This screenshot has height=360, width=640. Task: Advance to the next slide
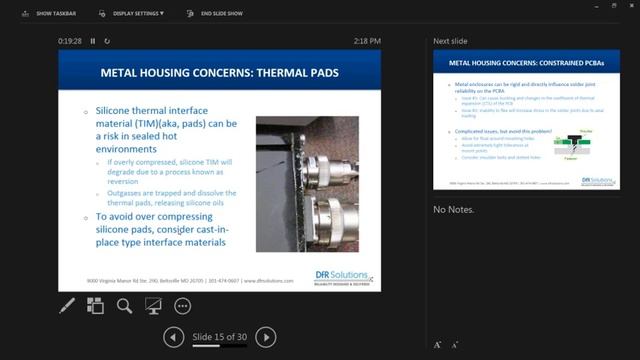point(266,338)
